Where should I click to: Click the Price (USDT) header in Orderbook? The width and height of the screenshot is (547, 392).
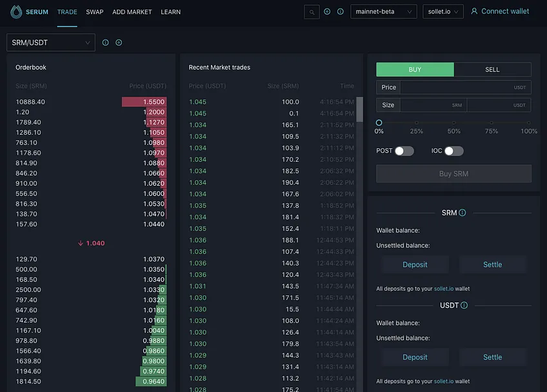(x=148, y=86)
